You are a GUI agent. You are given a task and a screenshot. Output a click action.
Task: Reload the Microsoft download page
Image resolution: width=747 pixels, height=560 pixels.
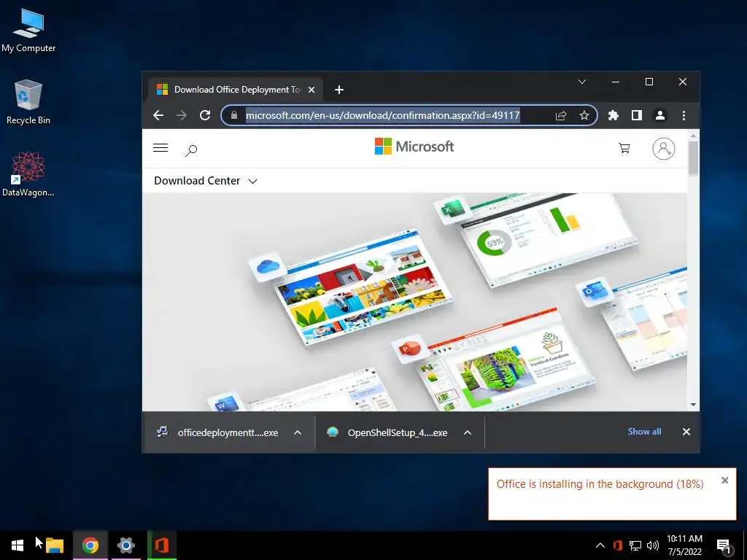[x=205, y=115]
